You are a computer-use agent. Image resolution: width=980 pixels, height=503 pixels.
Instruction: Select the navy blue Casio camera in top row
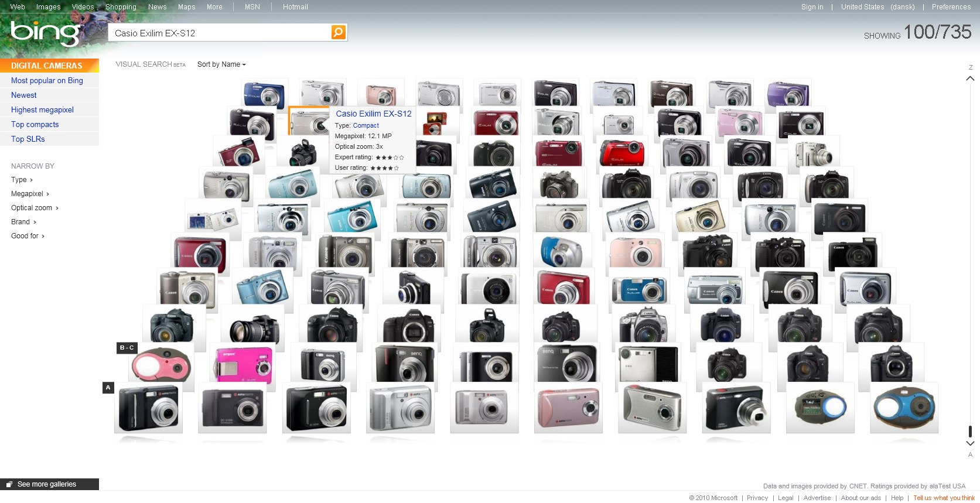[264, 93]
